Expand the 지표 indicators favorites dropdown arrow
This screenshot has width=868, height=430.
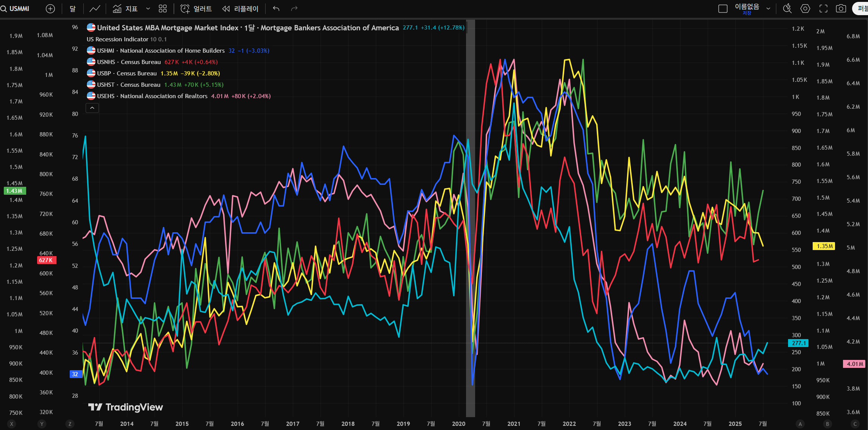coord(148,9)
